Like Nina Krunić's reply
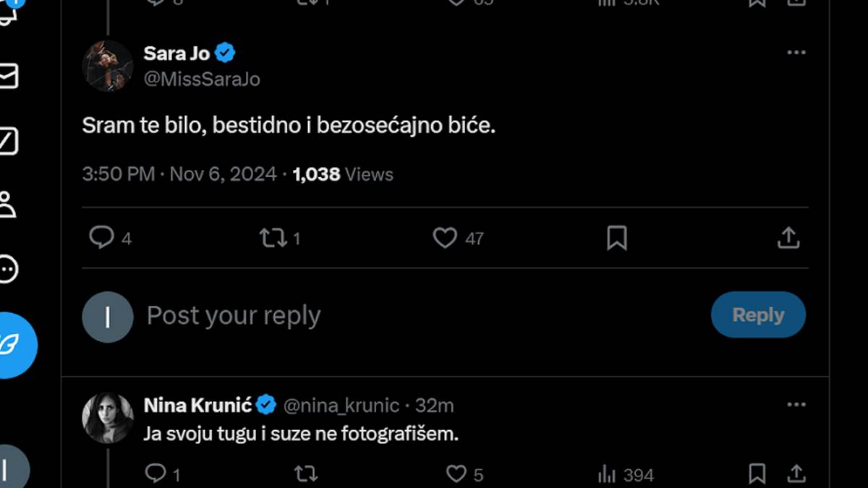Viewport: 868px width, 488px height. 456,474
